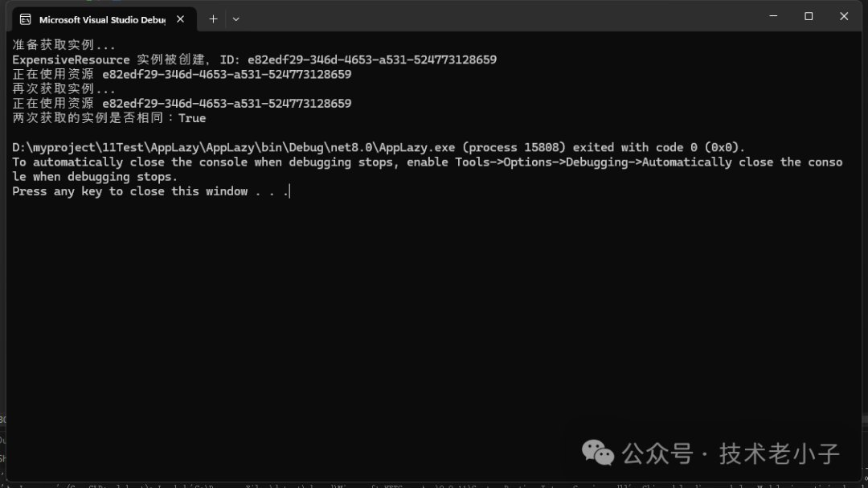Click the "准备获取实例..." output line
The image size is (868, 488).
[63, 45]
